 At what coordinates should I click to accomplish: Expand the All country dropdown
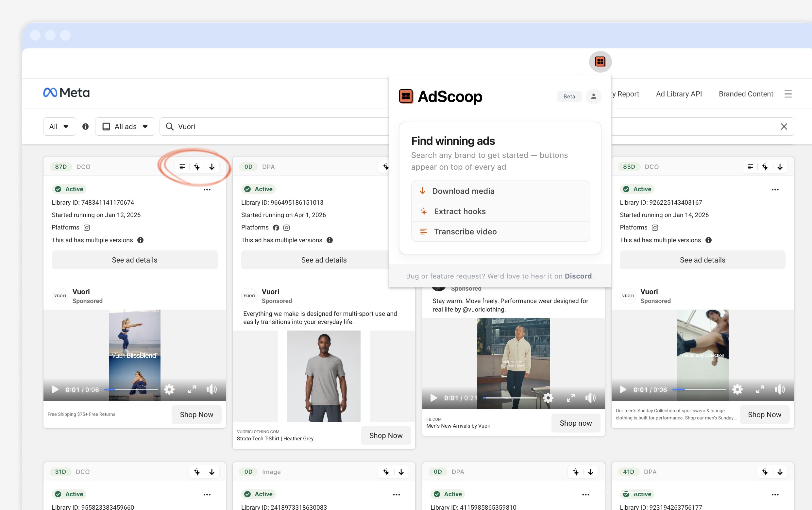[59, 127]
